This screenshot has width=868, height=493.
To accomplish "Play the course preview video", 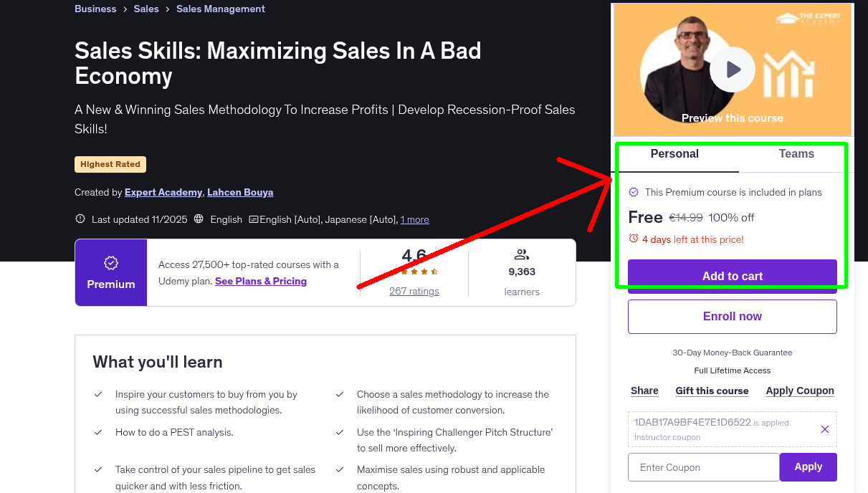I will (732, 69).
